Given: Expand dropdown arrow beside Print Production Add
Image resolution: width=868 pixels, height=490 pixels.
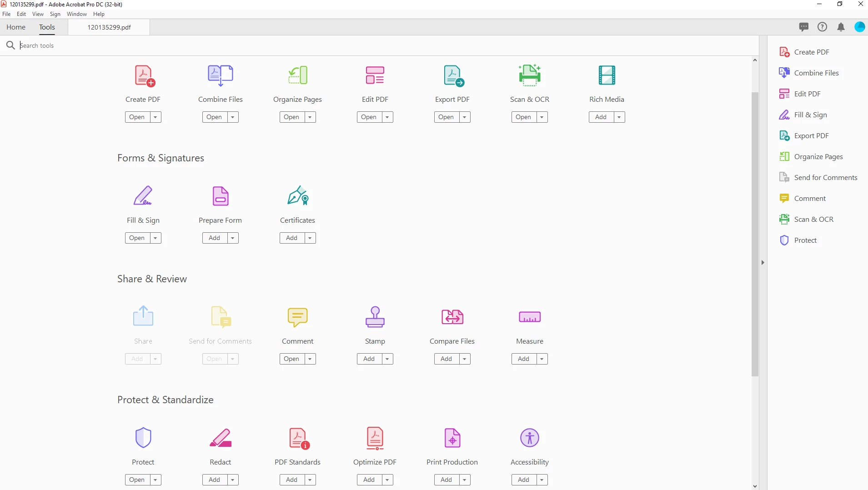Looking at the screenshot, I should 465,480.
